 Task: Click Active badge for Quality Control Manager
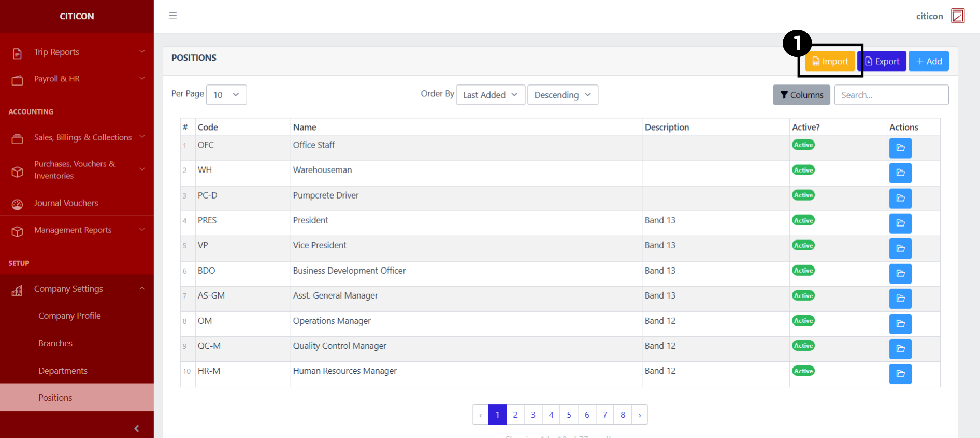click(803, 346)
